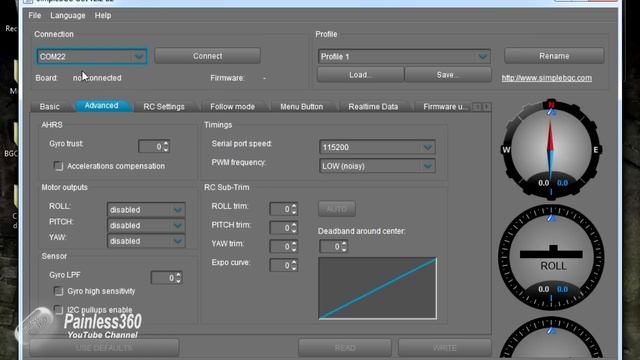Screen dimensions: 640x360
Task: Click the tab strip right scroll arrow
Action: click(x=487, y=107)
